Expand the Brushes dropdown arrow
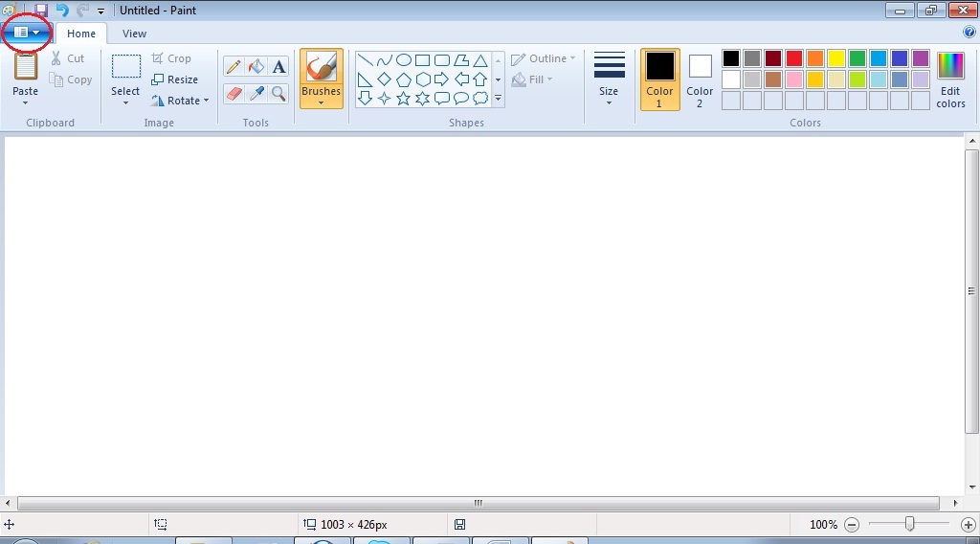This screenshot has width=980, height=544. click(x=322, y=103)
